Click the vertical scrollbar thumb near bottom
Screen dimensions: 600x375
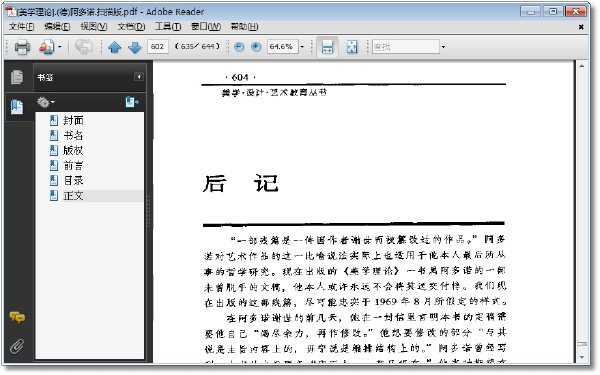tap(581, 344)
